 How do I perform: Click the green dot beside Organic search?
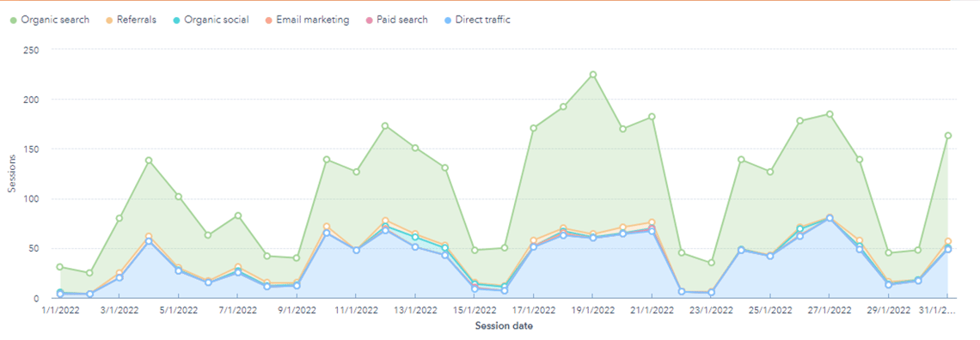coord(13,21)
